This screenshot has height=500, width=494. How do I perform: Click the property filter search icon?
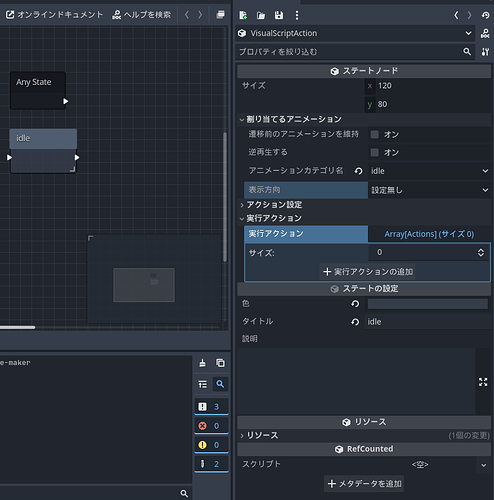467,52
